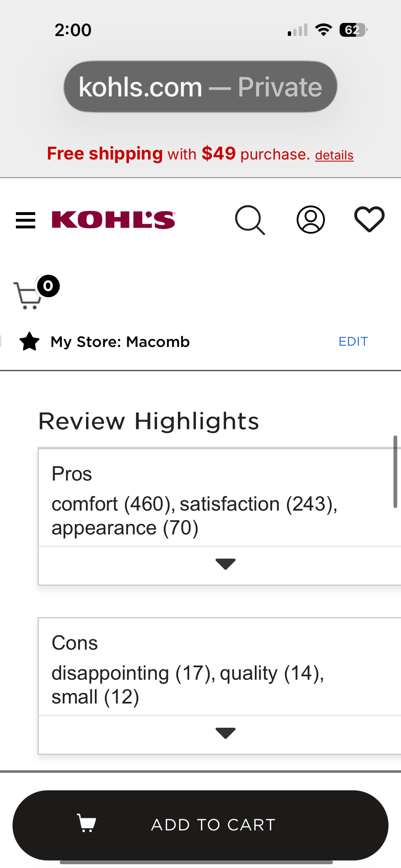This screenshot has width=401, height=868.
Task: Click the EDIT store link
Action: click(353, 342)
